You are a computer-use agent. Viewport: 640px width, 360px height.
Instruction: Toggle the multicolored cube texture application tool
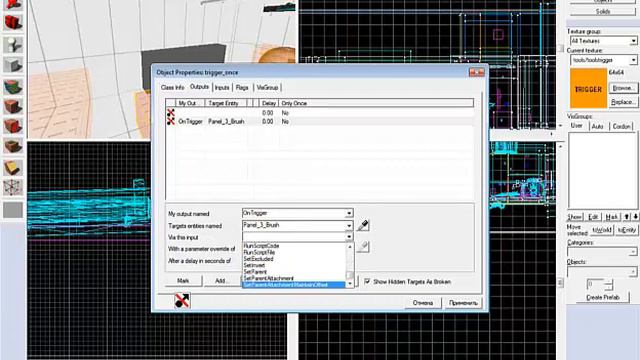point(13,87)
